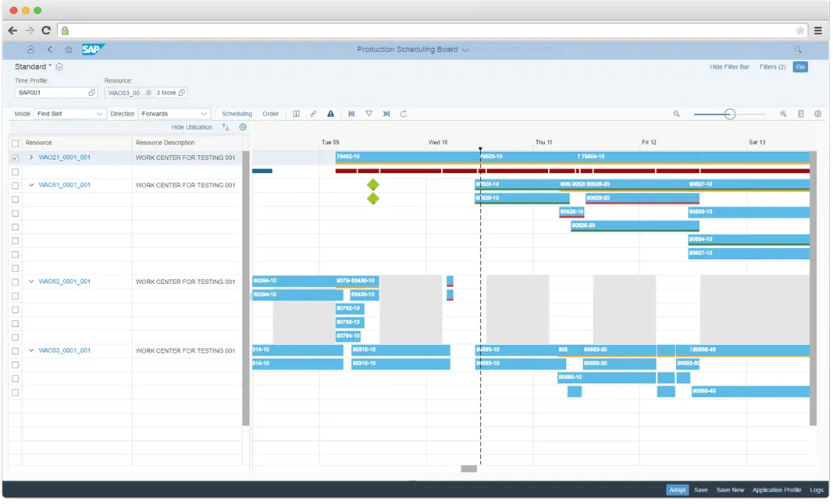This screenshot has width=833, height=504.
Task: Expand the WAO21_0001_001 resource row
Action: [x=31, y=158]
